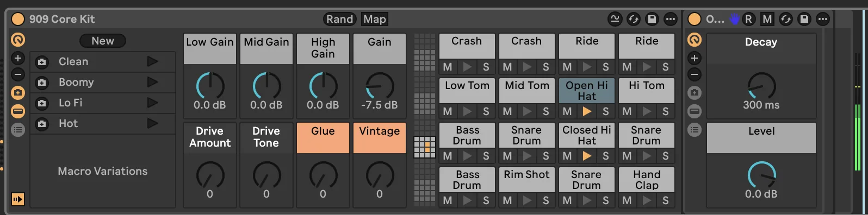Solo the Hand Clap pad

coord(665,200)
